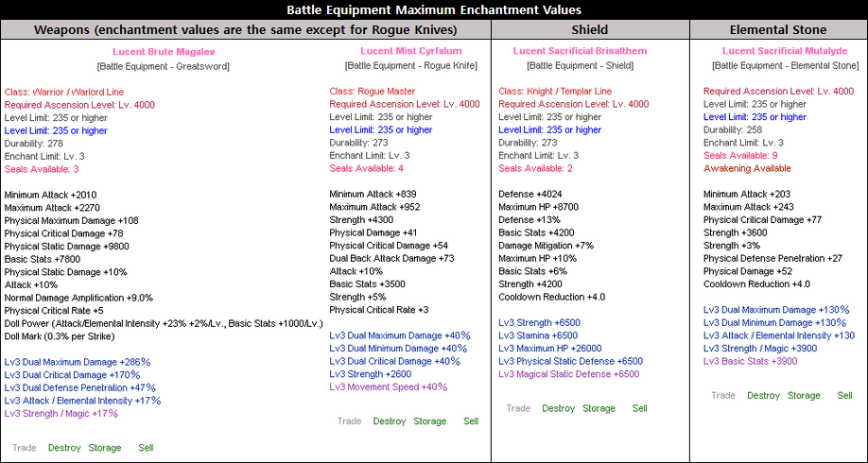The height and width of the screenshot is (463, 868).
Task: Select Storage for the Lucent Brute Magalev
Action: (104, 448)
